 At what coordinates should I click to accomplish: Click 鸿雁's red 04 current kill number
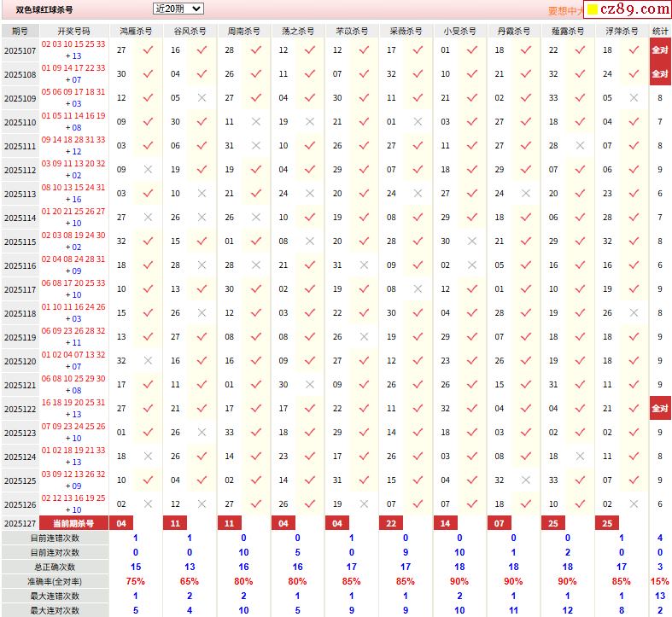(x=121, y=523)
